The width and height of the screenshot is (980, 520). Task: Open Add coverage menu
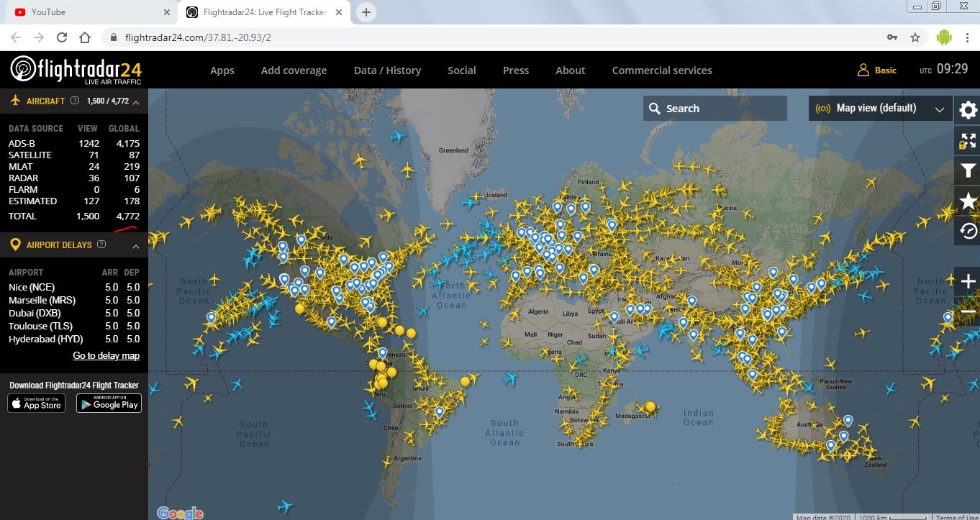click(x=294, y=70)
